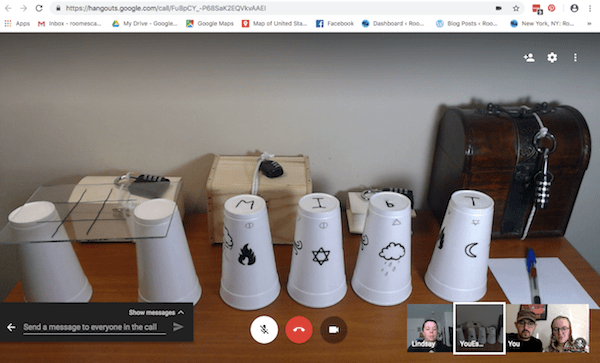Open the Google Maps bookmark
The height and width of the screenshot is (363, 600).
[x=210, y=24]
